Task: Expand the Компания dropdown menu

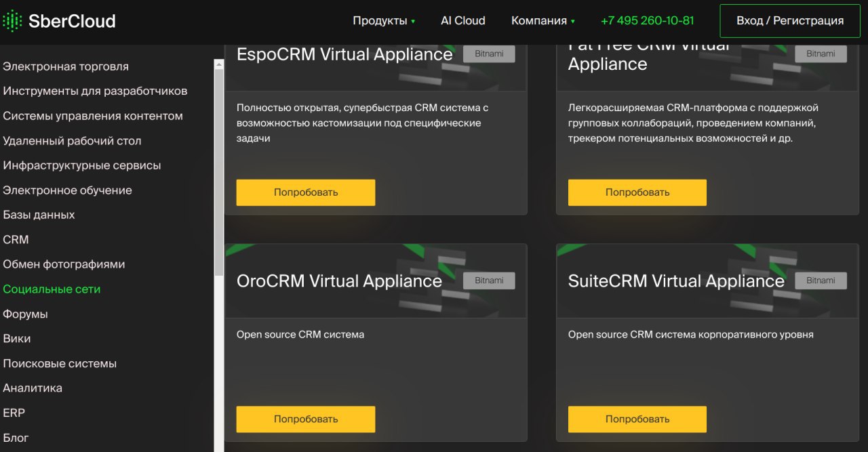Action: click(x=543, y=20)
